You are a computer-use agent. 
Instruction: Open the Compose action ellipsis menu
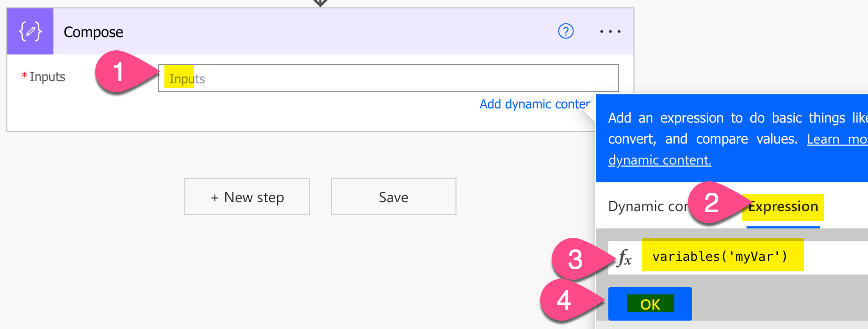tap(610, 31)
